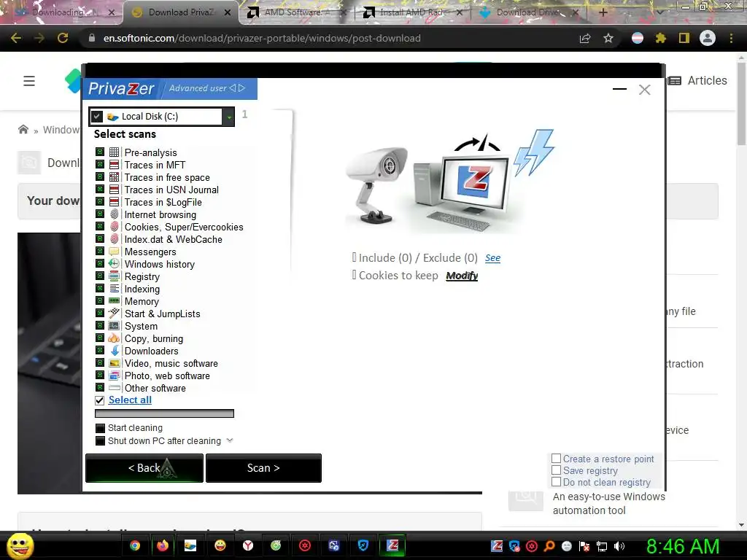Select the Other software row label
The height and width of the screenshot is (560, 747).
pyautogui.click(x=155, y=388)
